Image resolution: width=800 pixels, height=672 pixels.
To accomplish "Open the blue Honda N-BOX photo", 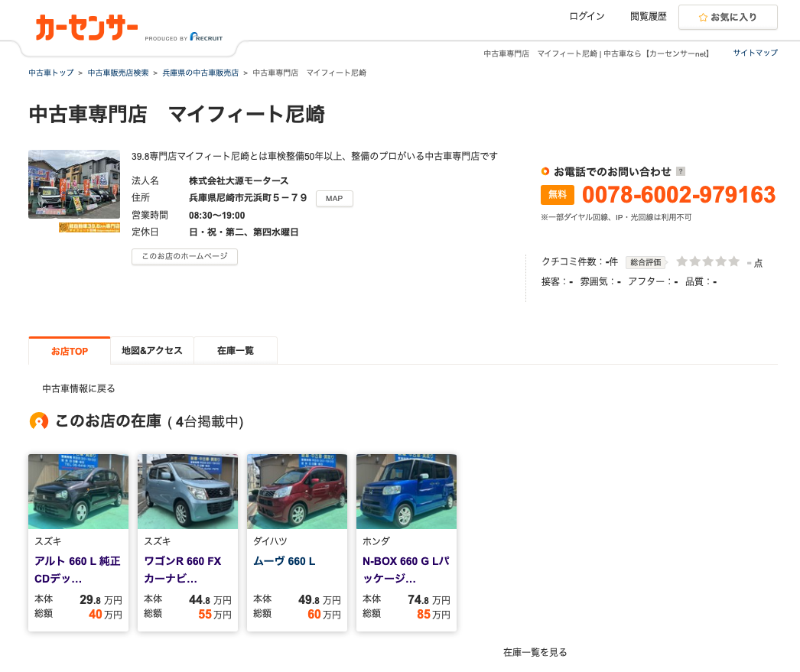I will (407, 492).
